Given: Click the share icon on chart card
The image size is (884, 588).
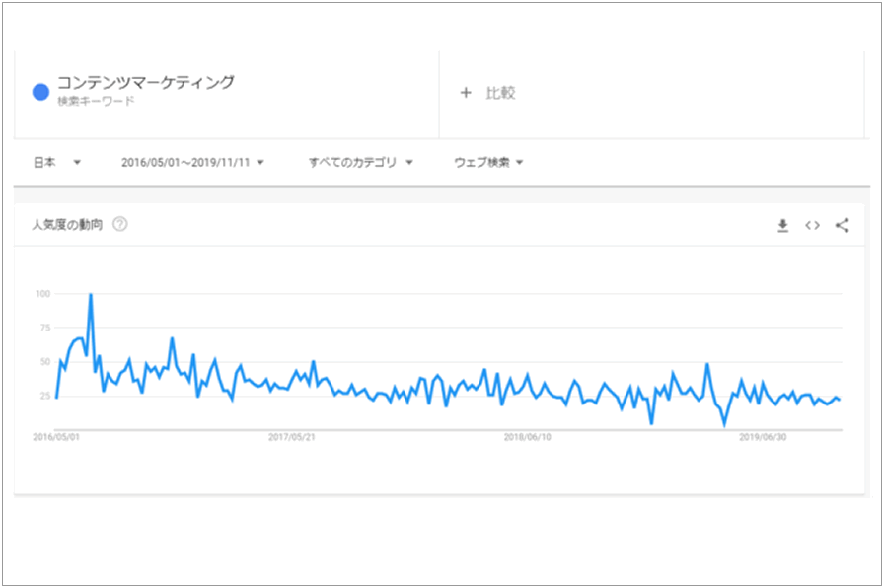Looking at the screenshot, I should (x=842, y=225).
